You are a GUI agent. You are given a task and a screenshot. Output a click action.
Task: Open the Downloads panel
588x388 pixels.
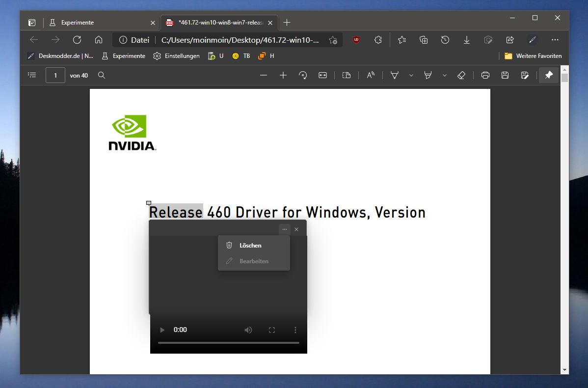466,40
